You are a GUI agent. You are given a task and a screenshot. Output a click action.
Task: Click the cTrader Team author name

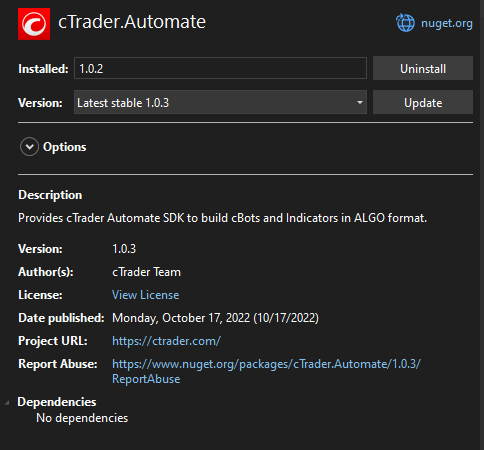(x=146, y=272)
